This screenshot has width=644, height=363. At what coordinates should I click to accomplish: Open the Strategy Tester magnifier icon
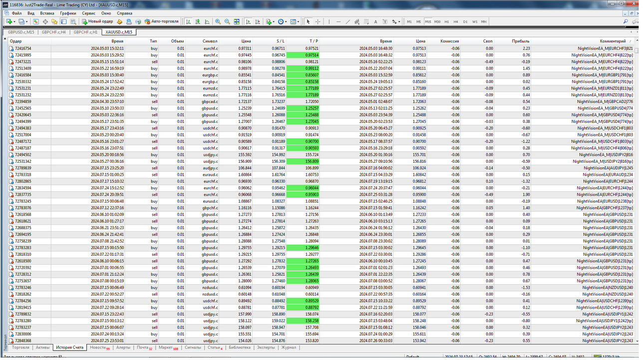coord(73,21)
